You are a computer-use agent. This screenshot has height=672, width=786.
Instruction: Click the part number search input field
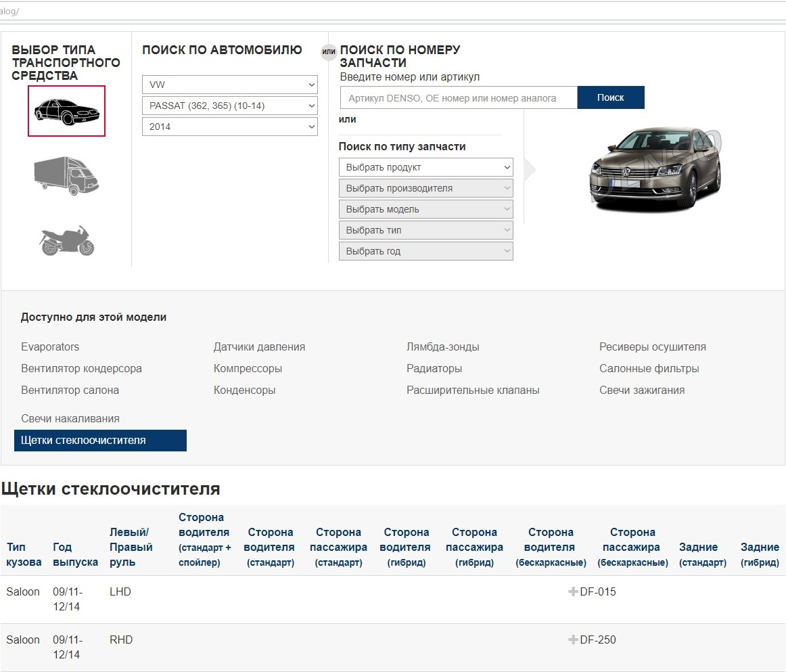459,98
